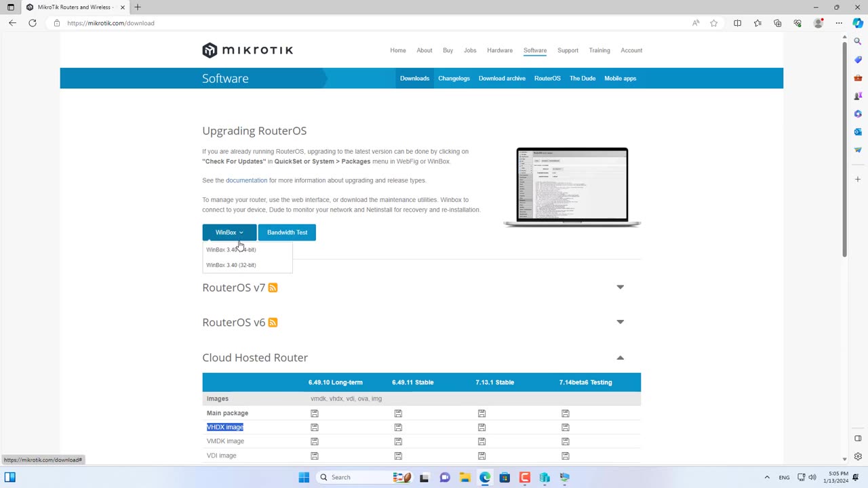The height and width of the screenshot is (488, 868).
Task: Download VMDK image for 7.13.1 Stable
Action: [x=481, y=441]
